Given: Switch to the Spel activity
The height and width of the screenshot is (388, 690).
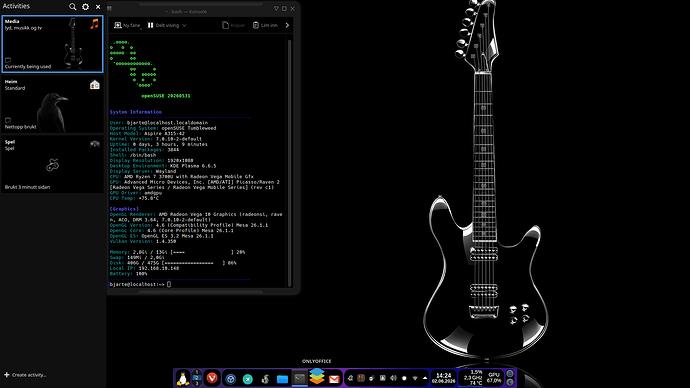Looking at the screenshot, I should click(x=52, y=165).
